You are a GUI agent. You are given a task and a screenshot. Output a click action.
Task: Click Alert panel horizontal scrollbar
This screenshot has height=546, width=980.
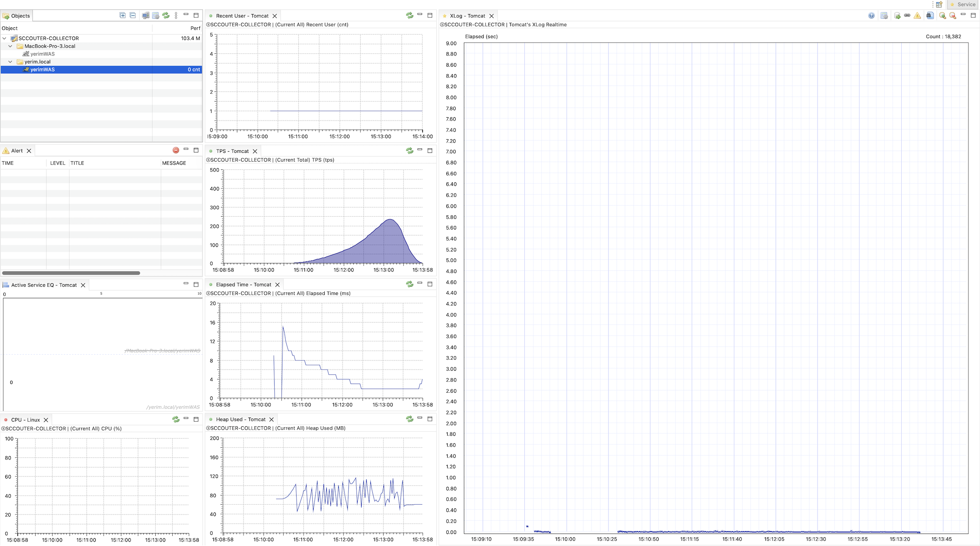(71, 273)
